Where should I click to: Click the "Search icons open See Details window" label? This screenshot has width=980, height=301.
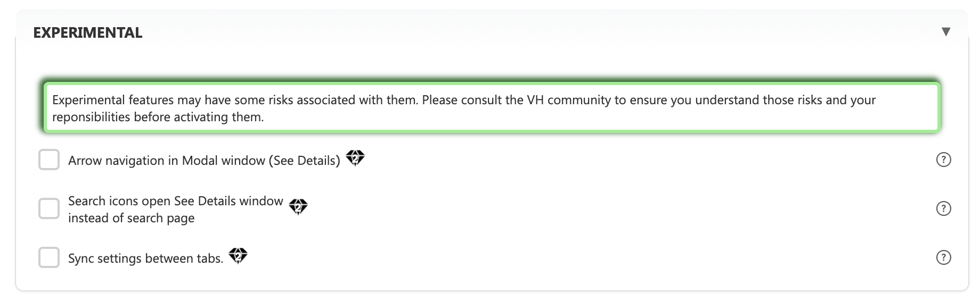[x=176, y=201]
